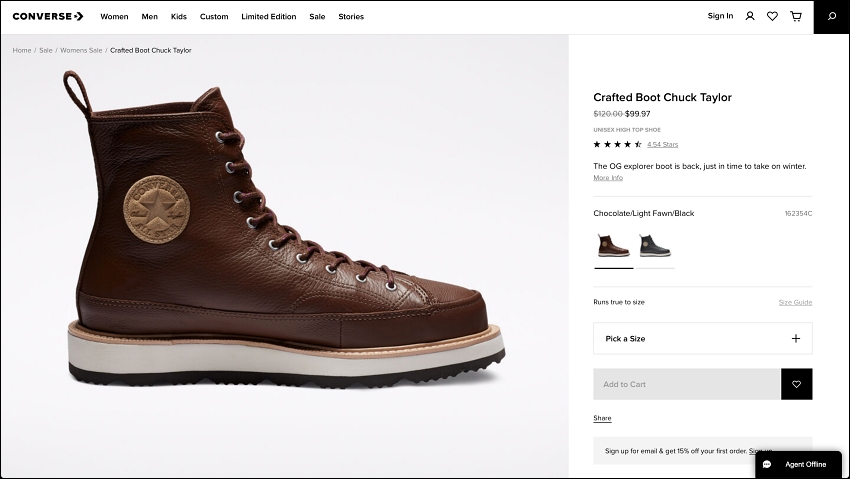Open the Limited Edition menu
The height and width of the screenshot is (479, 850).
click(x=269, y=17)
